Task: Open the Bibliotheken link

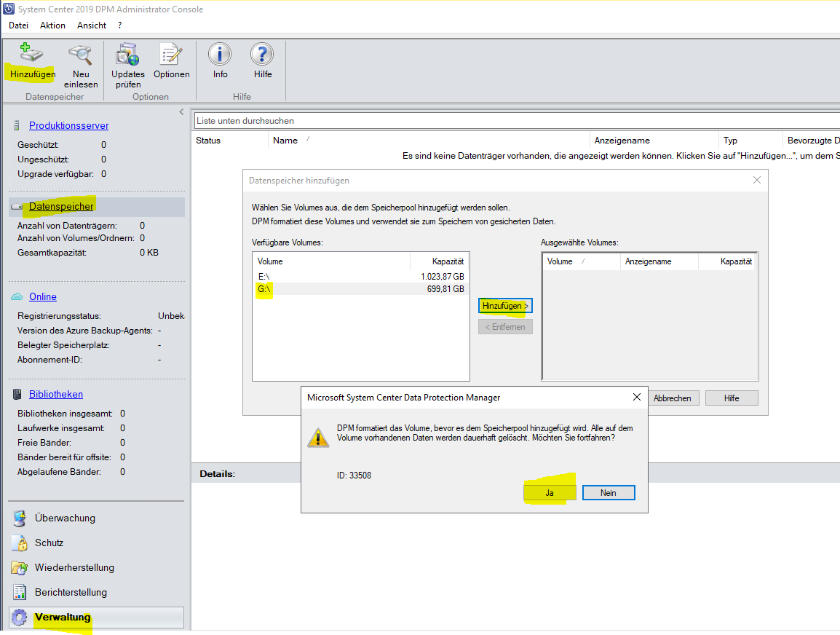Action: 56,394
